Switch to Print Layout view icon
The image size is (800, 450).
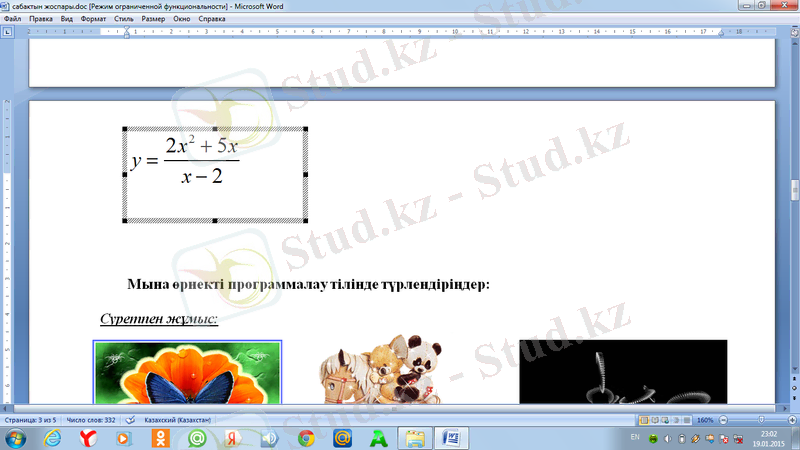click(x=645, y=421)
